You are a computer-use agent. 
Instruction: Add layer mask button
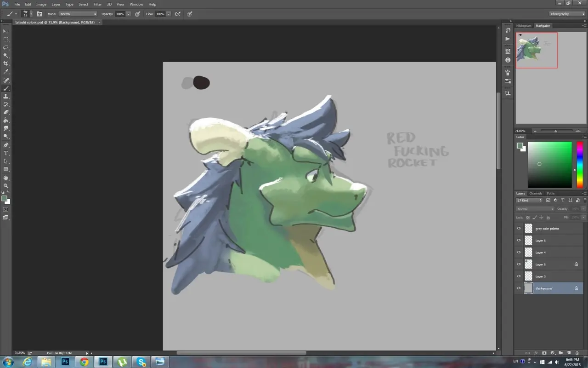pos(544,353)
